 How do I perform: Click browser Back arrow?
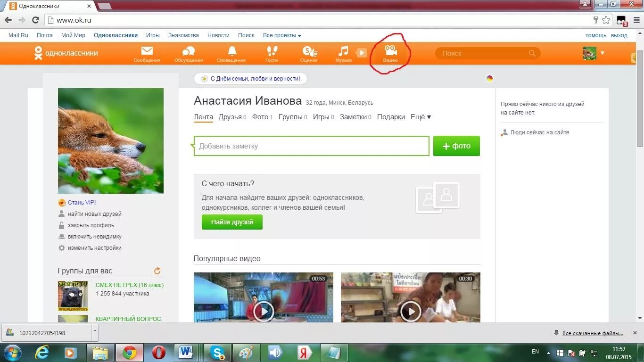pyautogui.click(x=8, y=20)
